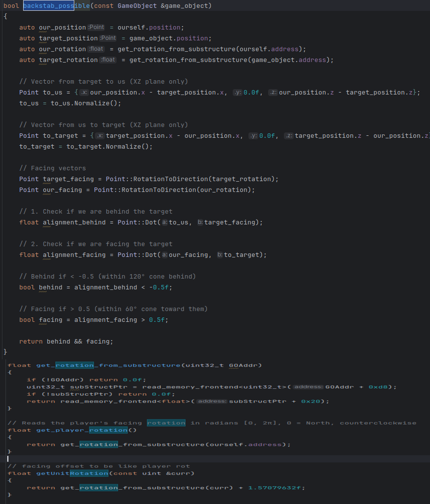Click the ':Point' type hint after target_position
430x504 pixels.
click(108, 38)
